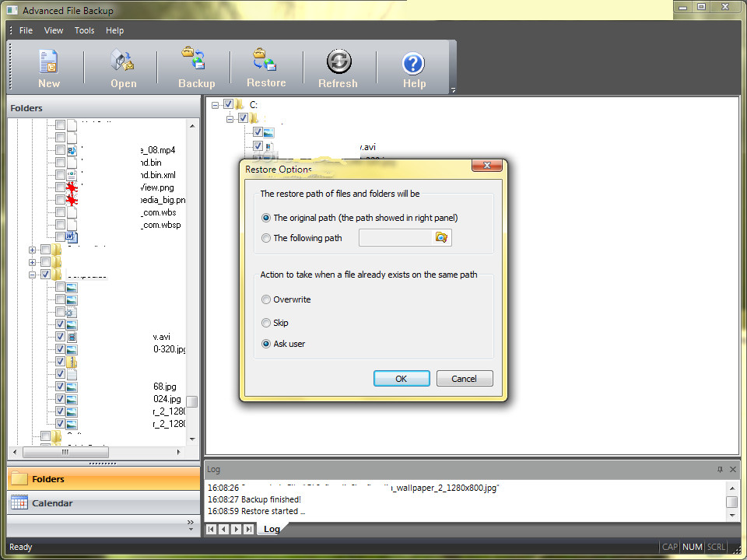Image resolution: width=747 pixels, height=560 pixels.
Task: Click the following path input field
Action: [x=395, y=238]
